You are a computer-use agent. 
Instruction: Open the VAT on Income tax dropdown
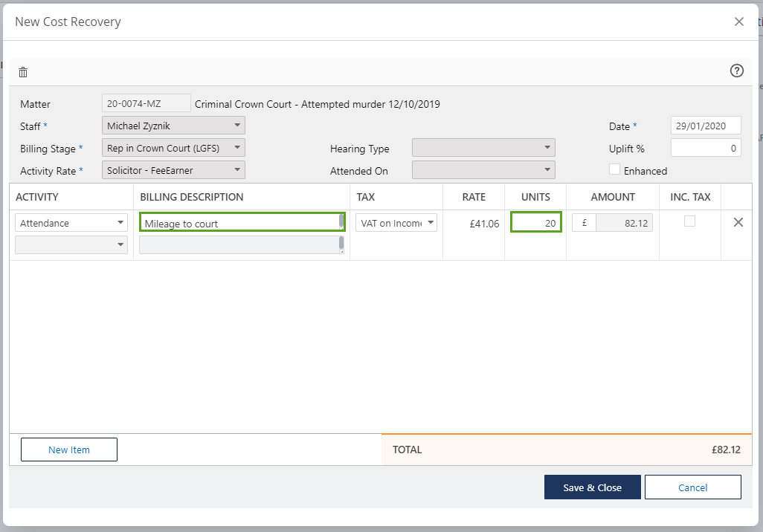(396, 223)
